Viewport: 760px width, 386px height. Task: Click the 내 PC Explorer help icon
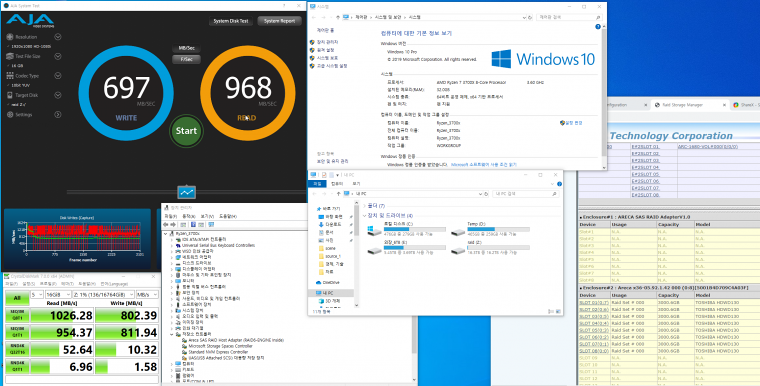click(x=559, y=184)
